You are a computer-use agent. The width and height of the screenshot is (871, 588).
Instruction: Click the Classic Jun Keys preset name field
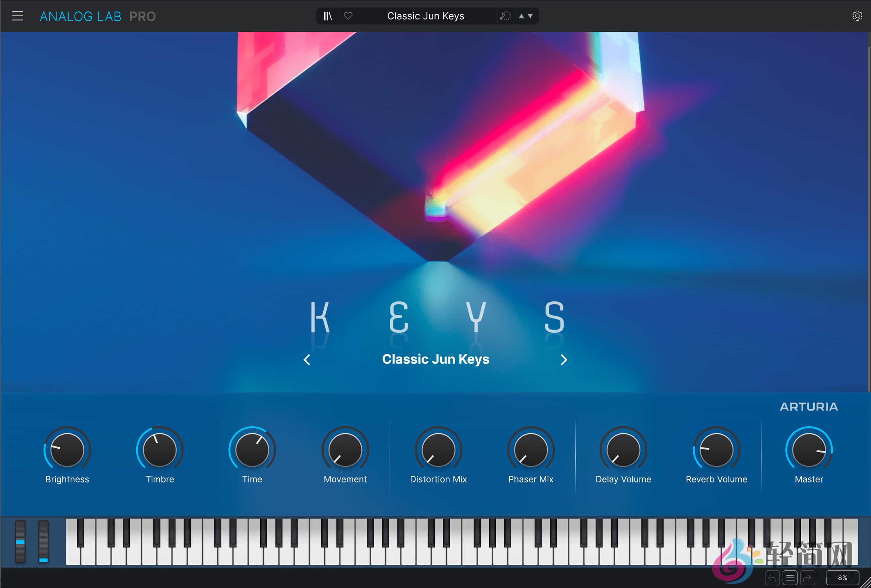[x=426, y=16]
